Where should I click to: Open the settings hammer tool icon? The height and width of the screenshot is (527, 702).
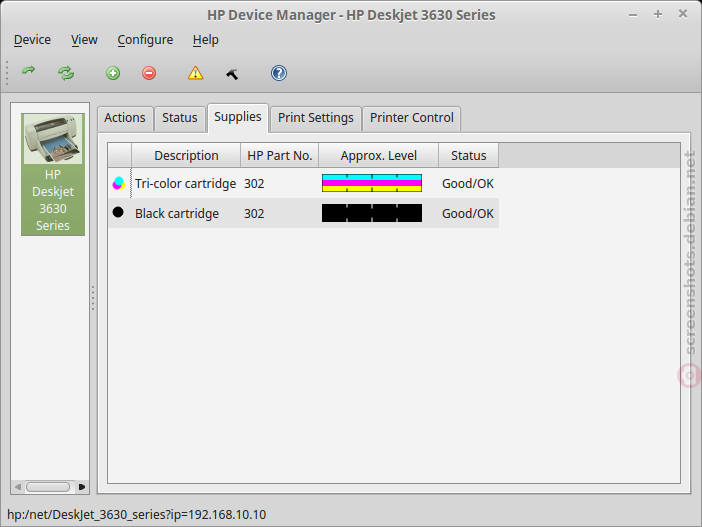(232, 73)
